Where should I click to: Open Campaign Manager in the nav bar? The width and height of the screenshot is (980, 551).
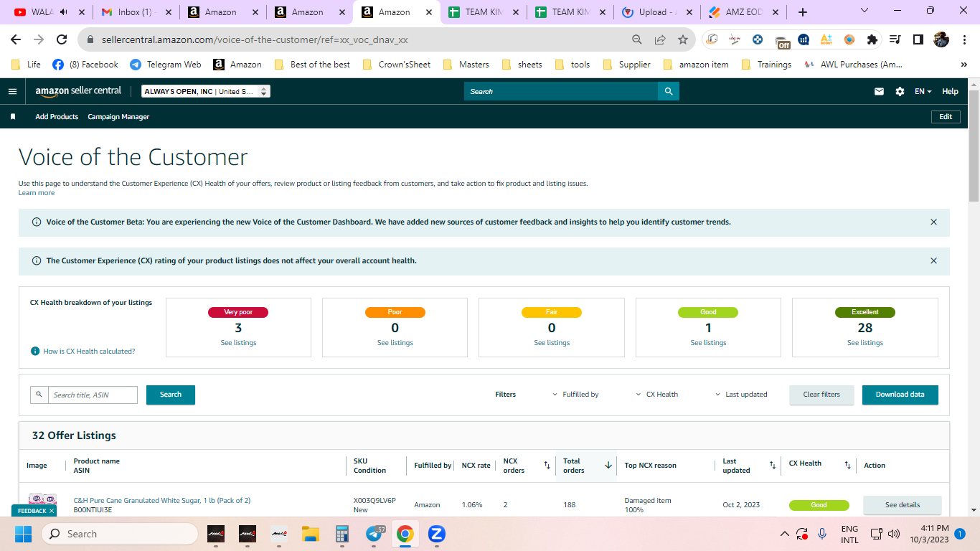[x=118, y=117]
